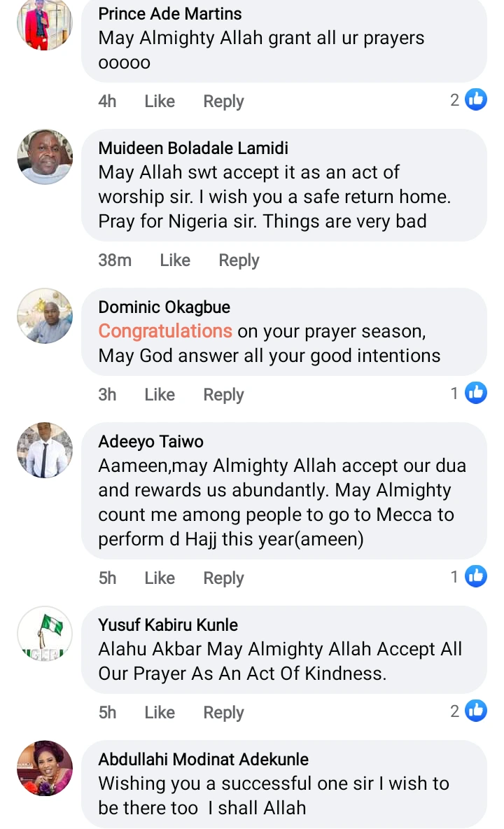Open Abdullahi Modinat Adekunle name link
This screenshot has height=829, width=504.
coord(203,760)
